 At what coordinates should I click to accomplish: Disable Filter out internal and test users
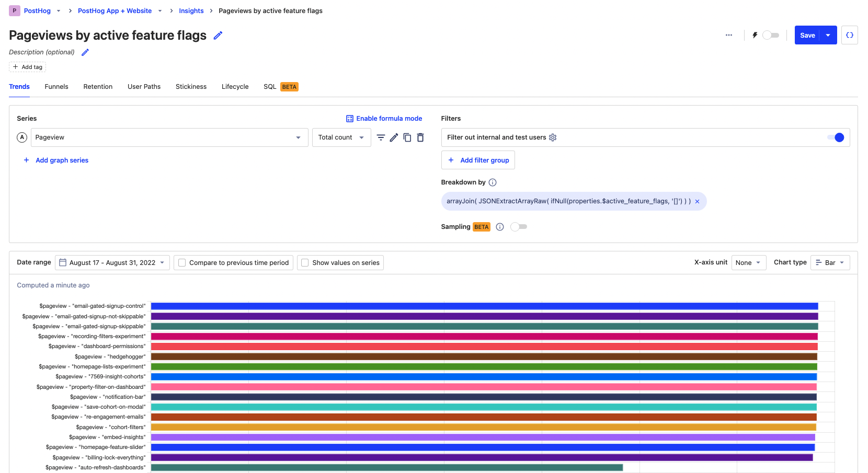(x=835, y=137)
